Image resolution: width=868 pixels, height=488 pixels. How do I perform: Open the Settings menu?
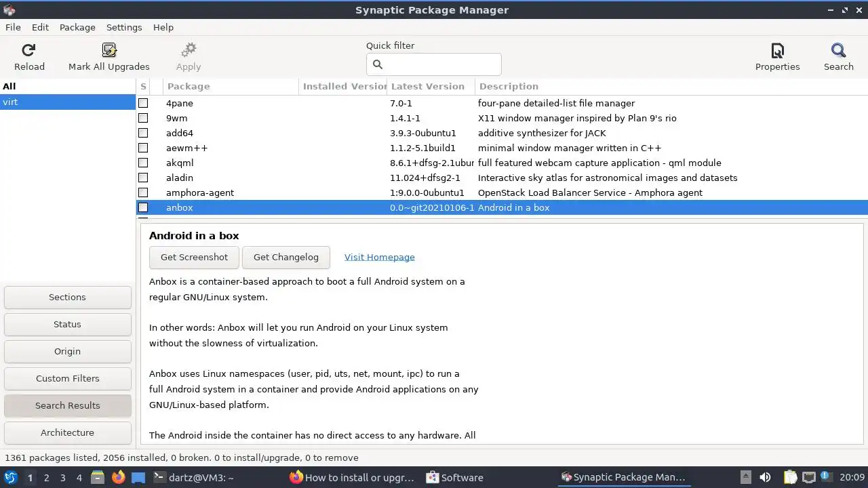click(x=124, y=27)
